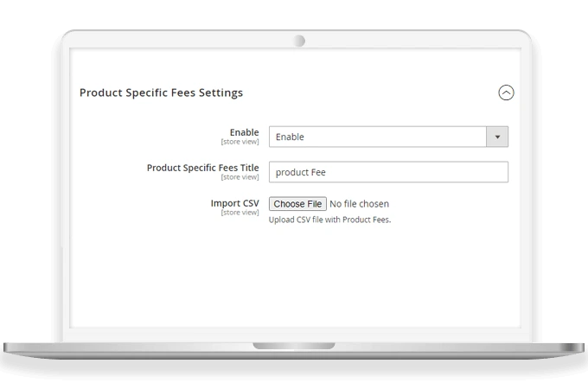
Task: Click store view scope under Import CSV
Action: 240,213
